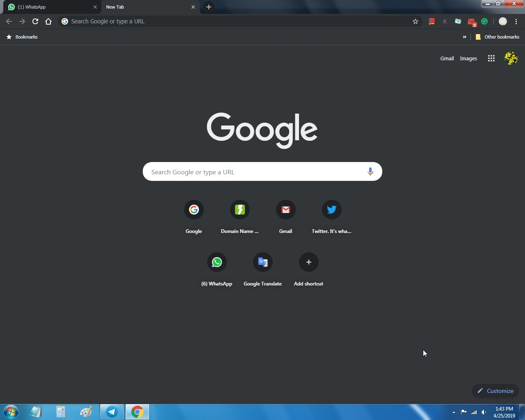Expand hidden bookmarks with the chevron
Image resolution: width=525 pixels, height=420 pixels.
click(465, 37)
